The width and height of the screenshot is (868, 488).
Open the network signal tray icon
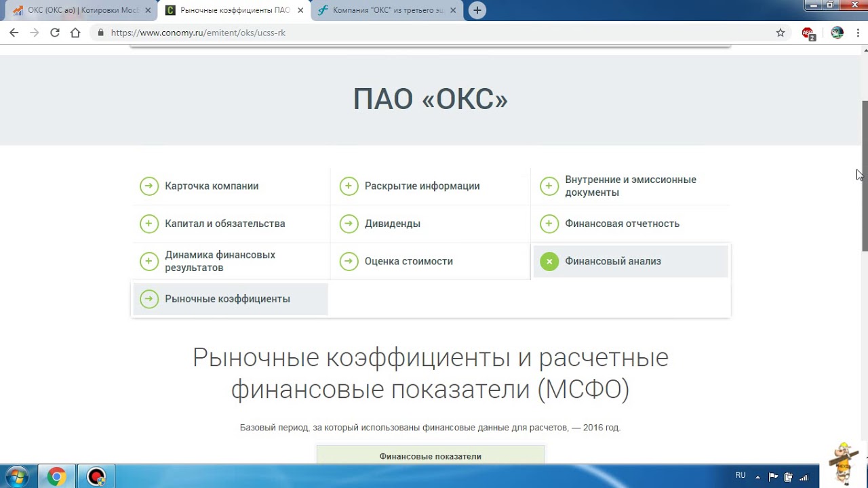[804, 476]
